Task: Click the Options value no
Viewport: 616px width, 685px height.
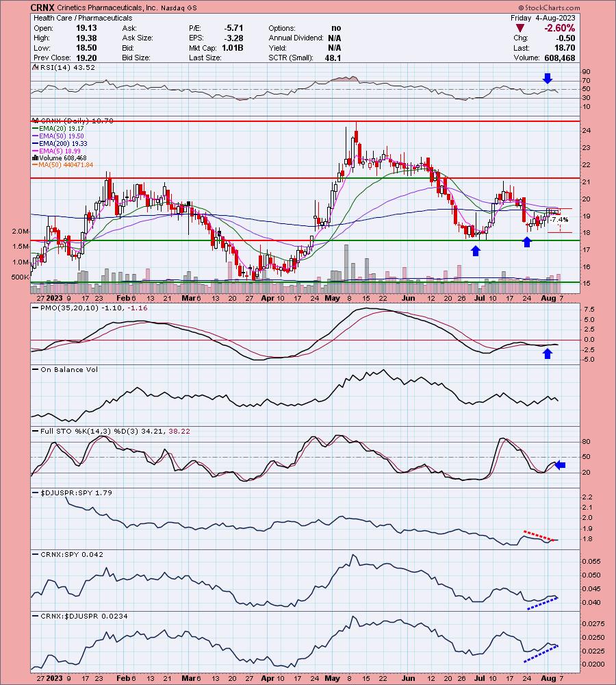Action: pos(336,28)
